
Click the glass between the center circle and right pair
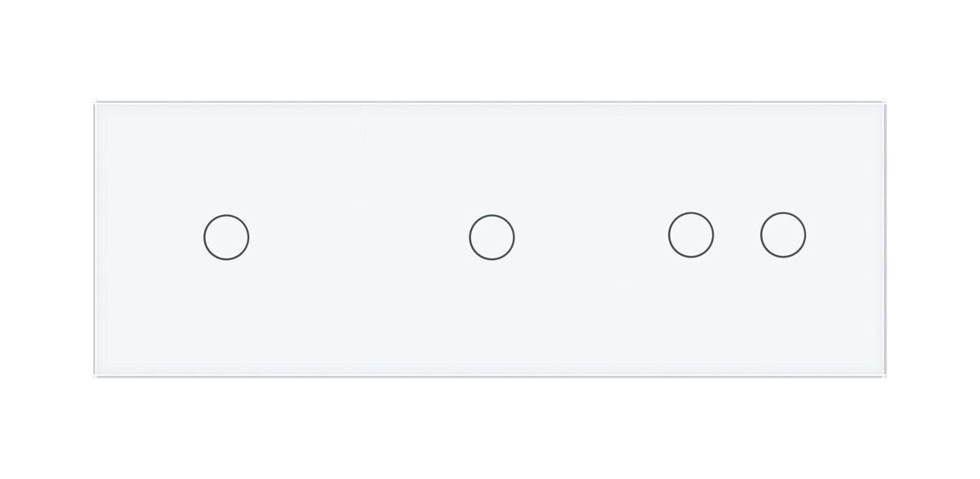point(591,237)
